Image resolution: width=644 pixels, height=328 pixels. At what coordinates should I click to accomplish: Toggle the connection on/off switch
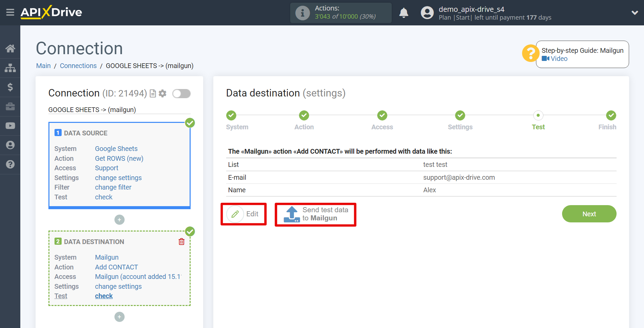coord(181,93)
